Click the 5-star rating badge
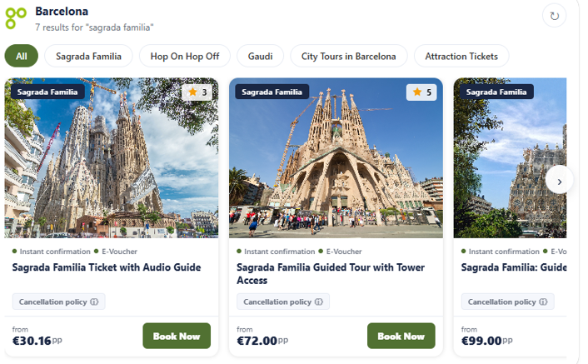The image size is (588, 364). coord(421,92)
